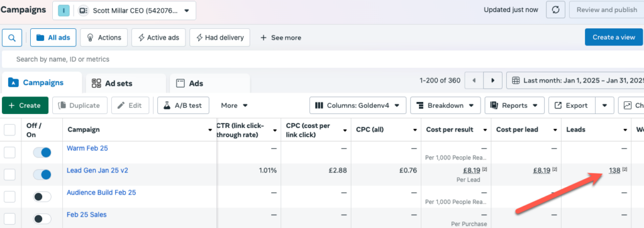Open the Campaign column header menu arrow
Viewport: 644px width, 228px height.
[x=210, y=130]
